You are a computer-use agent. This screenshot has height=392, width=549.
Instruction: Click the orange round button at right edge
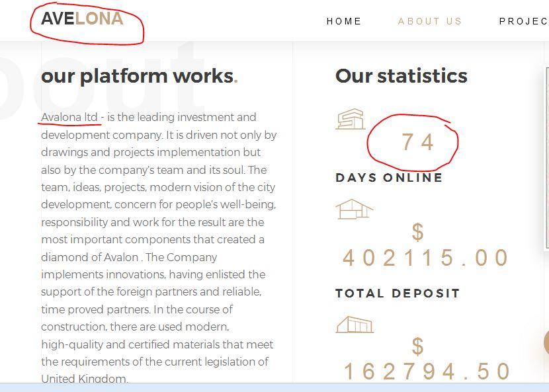click(546, 342)
